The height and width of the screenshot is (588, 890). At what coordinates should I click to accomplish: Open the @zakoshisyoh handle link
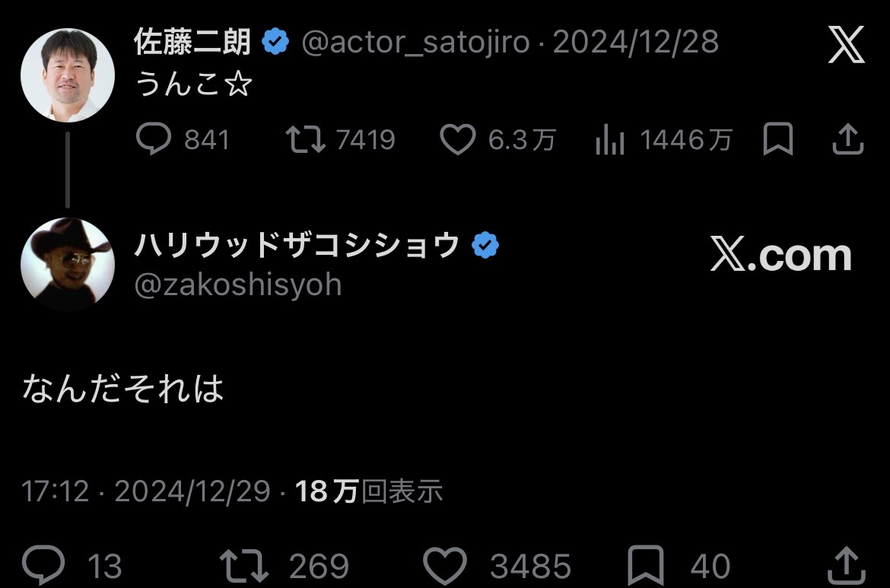[x=238, y=284]
